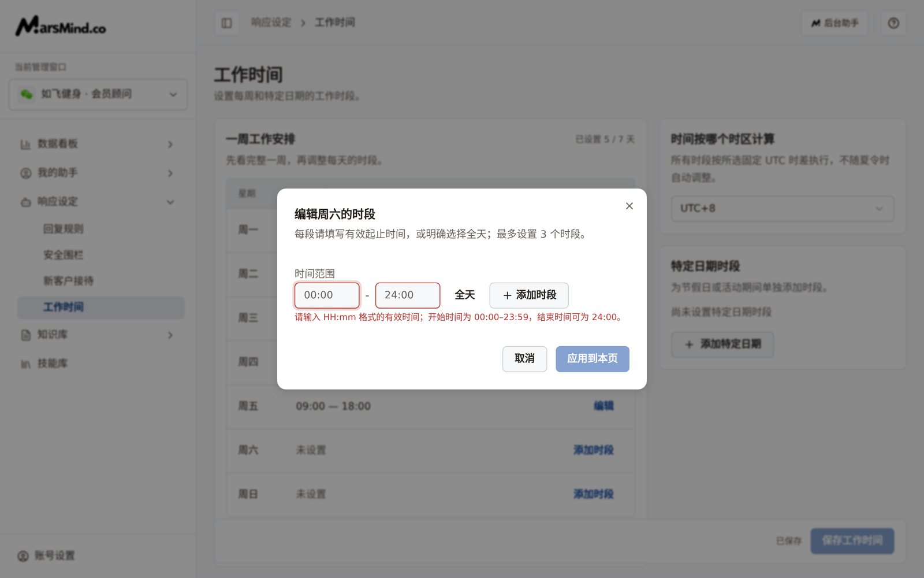The height and width of the screenshot is (578, 924).
Task: Click the 我的助手 person icon
Action: click(x=25, y=173)
